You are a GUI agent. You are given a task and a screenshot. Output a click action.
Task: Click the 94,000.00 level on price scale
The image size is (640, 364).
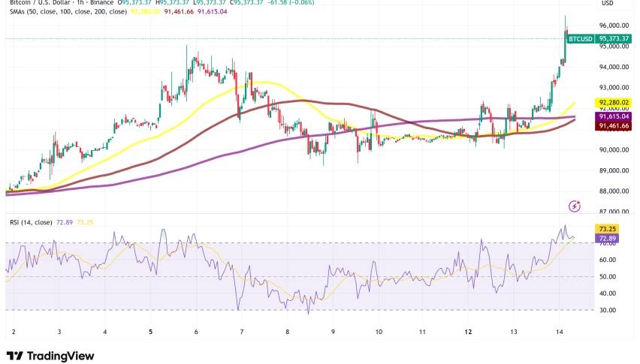tap(613, 67)
